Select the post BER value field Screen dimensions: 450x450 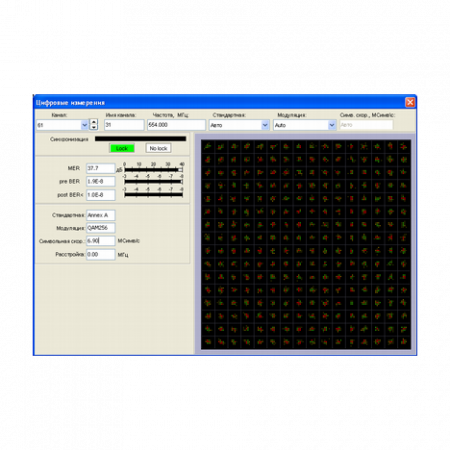coord(101,195)
